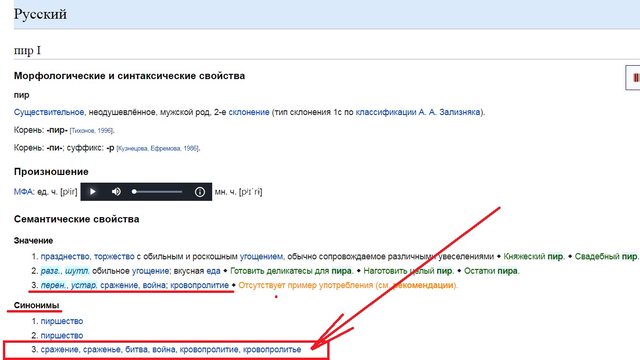The height and width of the screenshot is (360, 640).
Task: Click the МФА link
Action: point(24,191)
